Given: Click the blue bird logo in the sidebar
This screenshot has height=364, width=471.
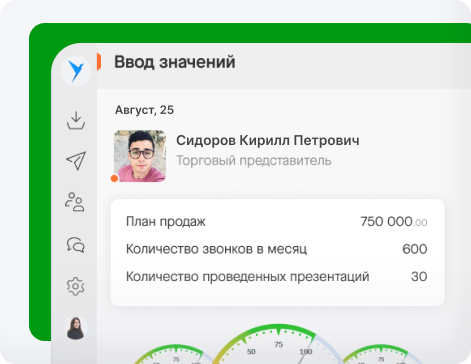Looking at the screenshot, I should pyautogui.click(x=76, y=71).
